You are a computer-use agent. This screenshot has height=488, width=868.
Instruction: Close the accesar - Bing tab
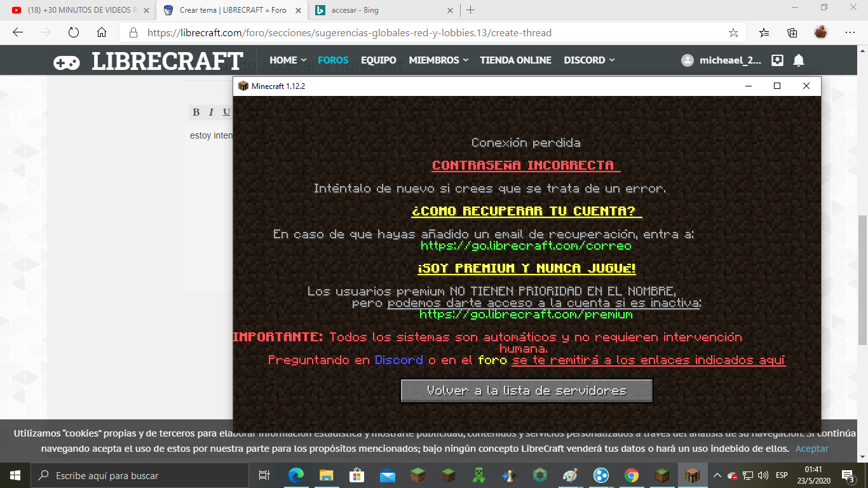point(450,10)
